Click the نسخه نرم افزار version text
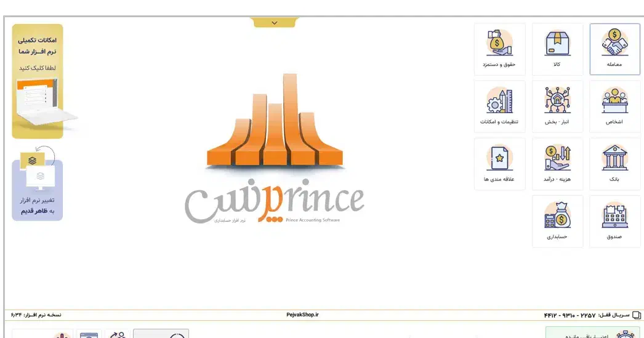 (x=36, y=315)
